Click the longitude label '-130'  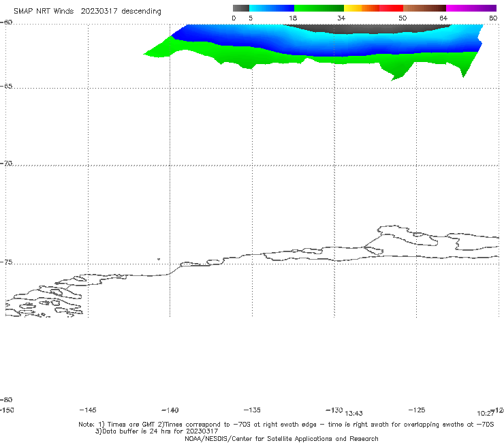tap(334, 410)
